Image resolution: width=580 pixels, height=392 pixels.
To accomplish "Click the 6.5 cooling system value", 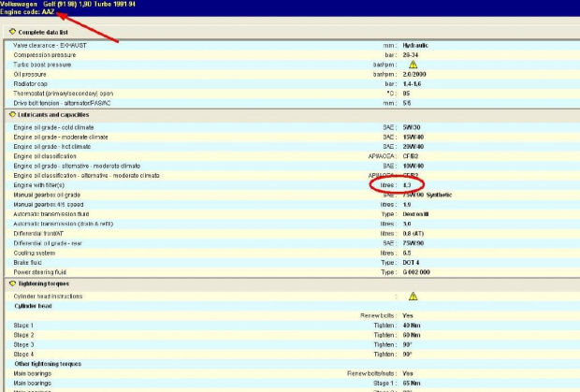I will [x=407, y=253].
